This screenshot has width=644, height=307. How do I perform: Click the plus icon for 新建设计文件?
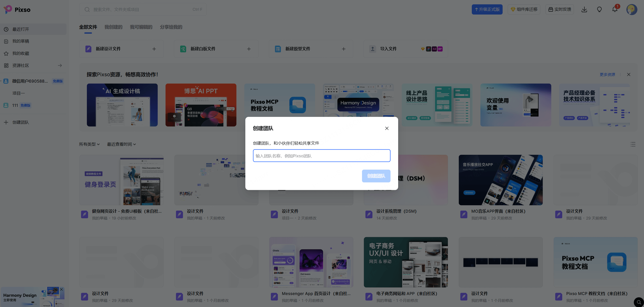tap(154, 49)
